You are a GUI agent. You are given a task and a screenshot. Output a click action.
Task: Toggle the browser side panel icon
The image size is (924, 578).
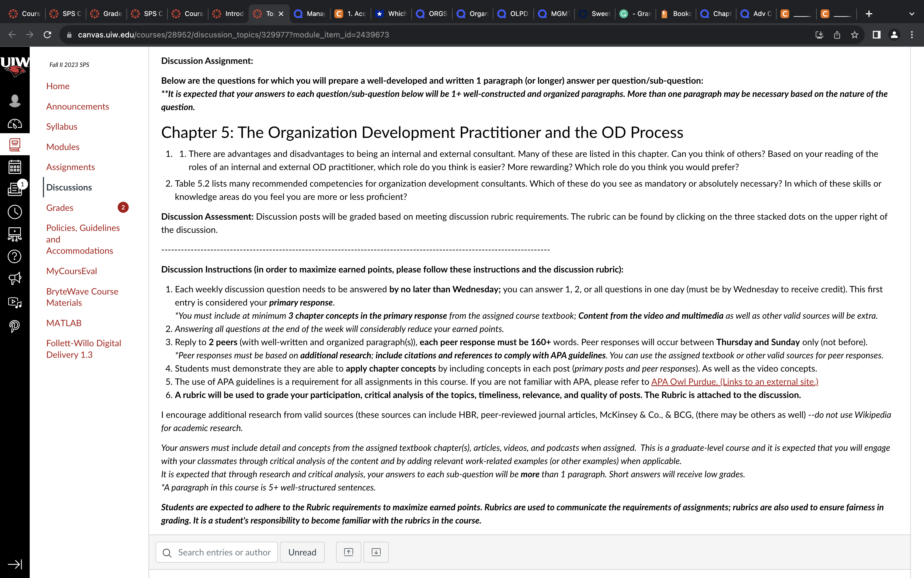tap(877, 35)
